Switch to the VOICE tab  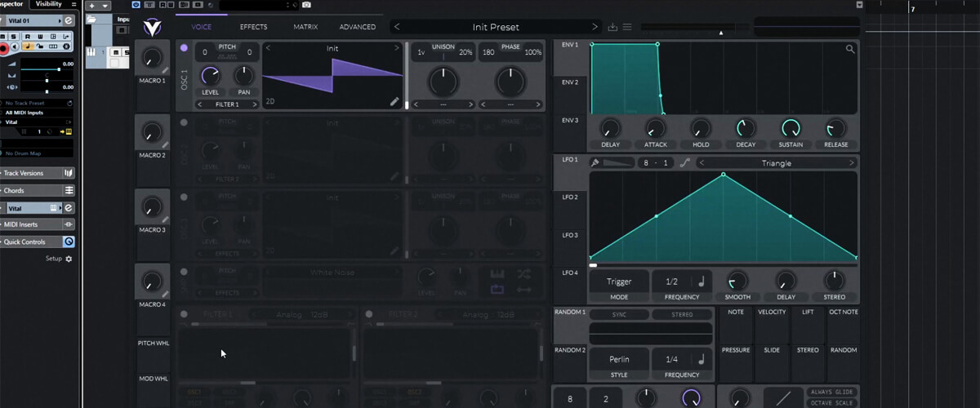pyautogui.click(x=201, y=27)
